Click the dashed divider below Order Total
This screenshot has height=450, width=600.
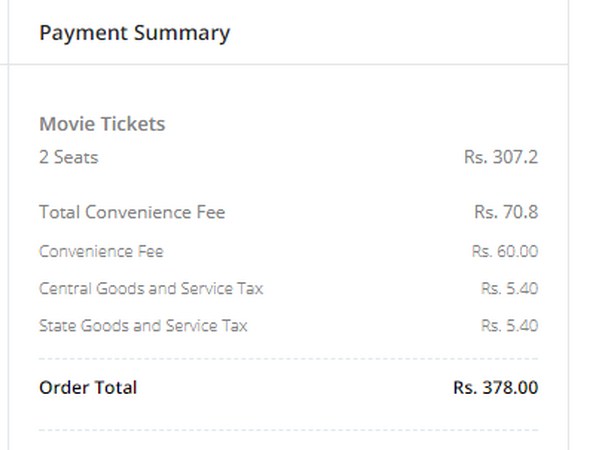[x=288, y=430]
